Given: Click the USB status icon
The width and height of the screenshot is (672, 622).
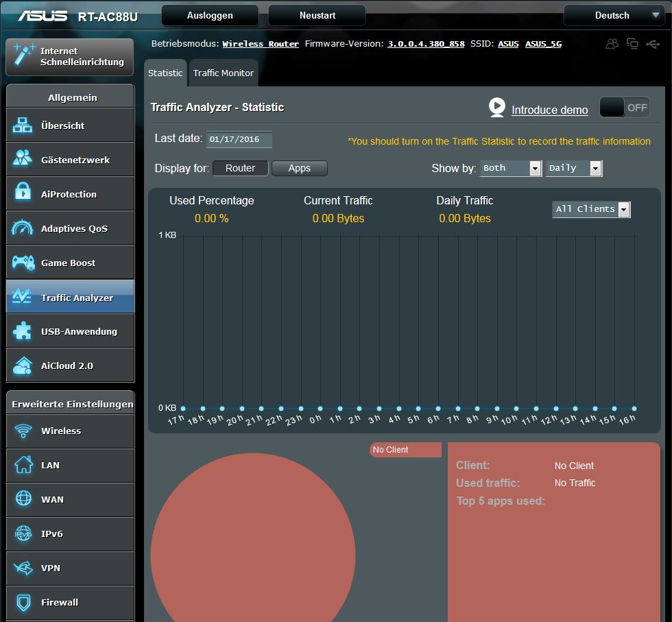Looking at the screenshot, I should tap(653, 44).
